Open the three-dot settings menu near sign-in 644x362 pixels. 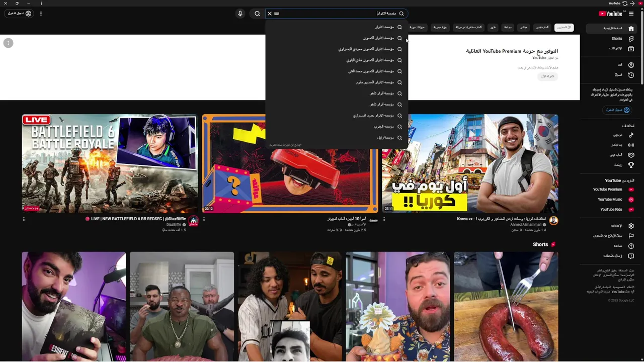[x=41, y=14]
